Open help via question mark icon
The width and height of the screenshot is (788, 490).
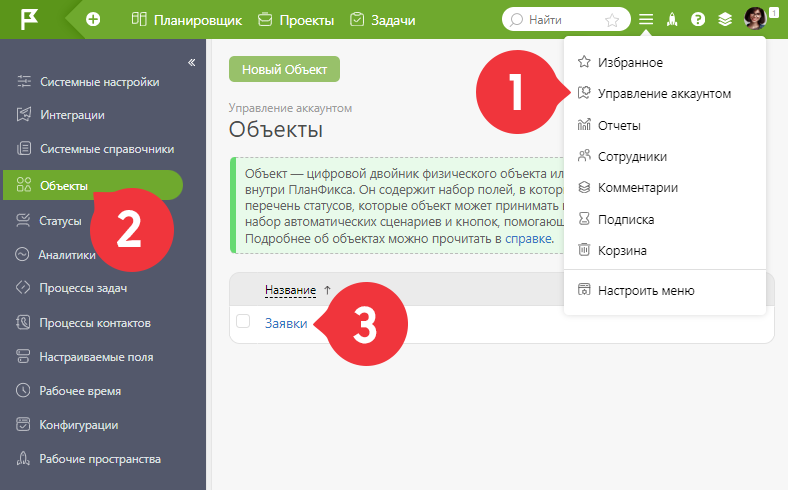pyautogui.click(x=698, y=20)
